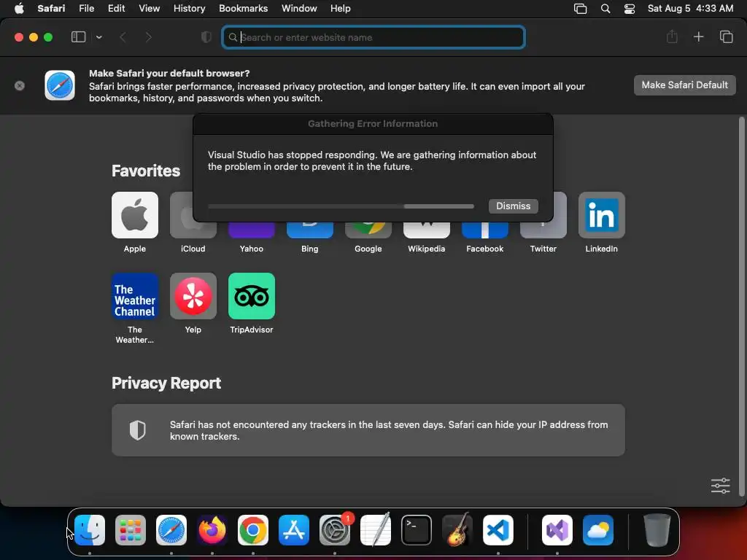Open the Trash in the Dock
This screenshot has width=747, height=560.
pos(657,530)
